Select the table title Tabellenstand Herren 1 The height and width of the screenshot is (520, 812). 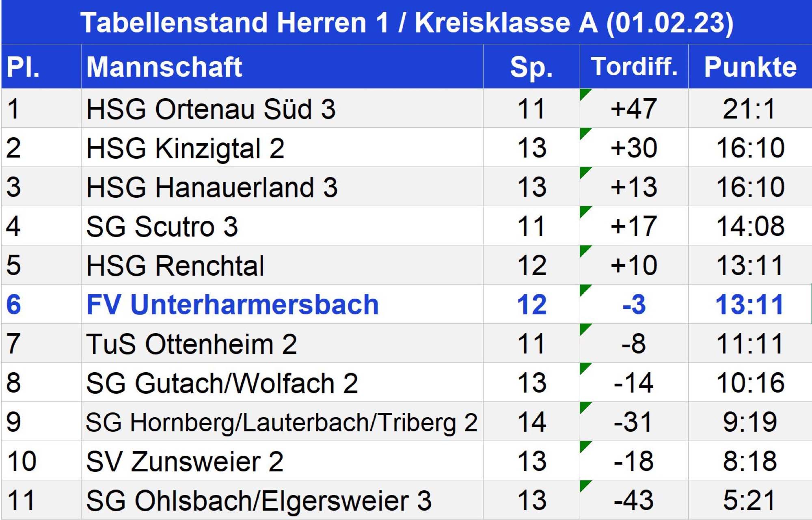click(407, 22)
